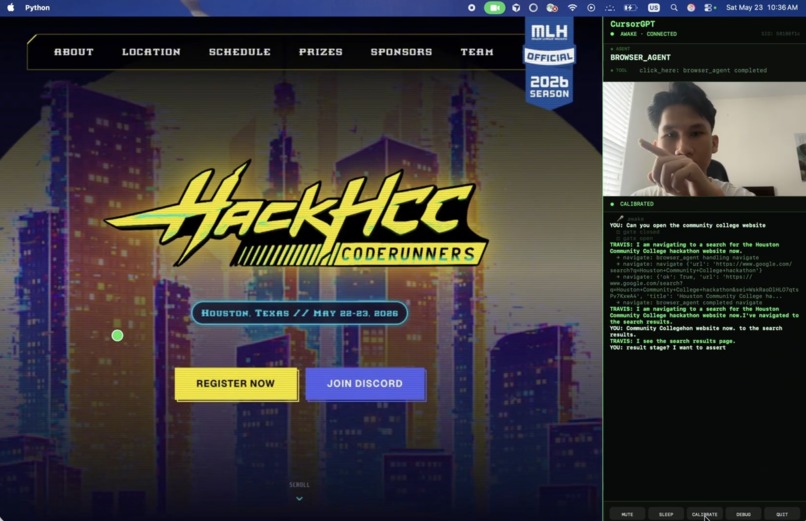
Task: Click the BROWSER_AGENT label
Action: coord(640,58)
